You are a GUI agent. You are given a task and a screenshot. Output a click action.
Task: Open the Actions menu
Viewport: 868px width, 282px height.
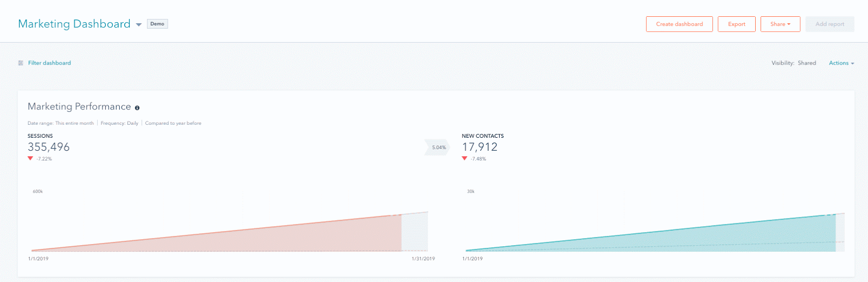[x=841, y=63]
